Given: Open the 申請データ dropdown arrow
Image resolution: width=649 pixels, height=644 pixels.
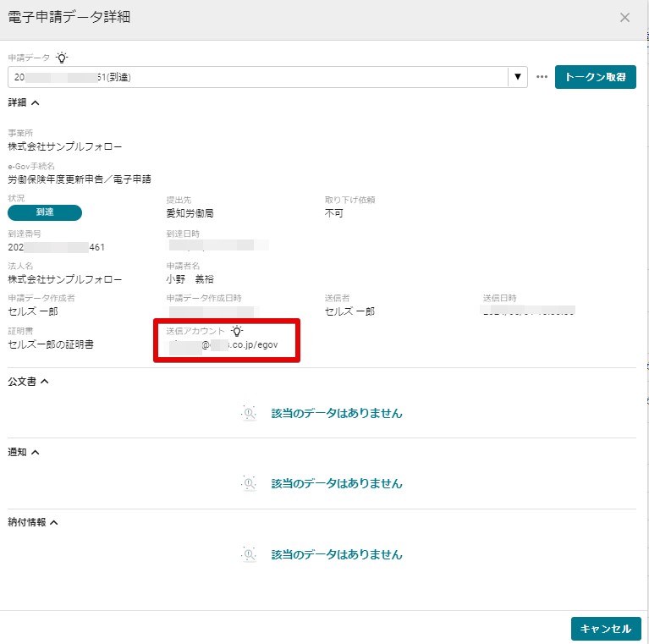Looking at the screenshot, I should click(x=518, y=77).
